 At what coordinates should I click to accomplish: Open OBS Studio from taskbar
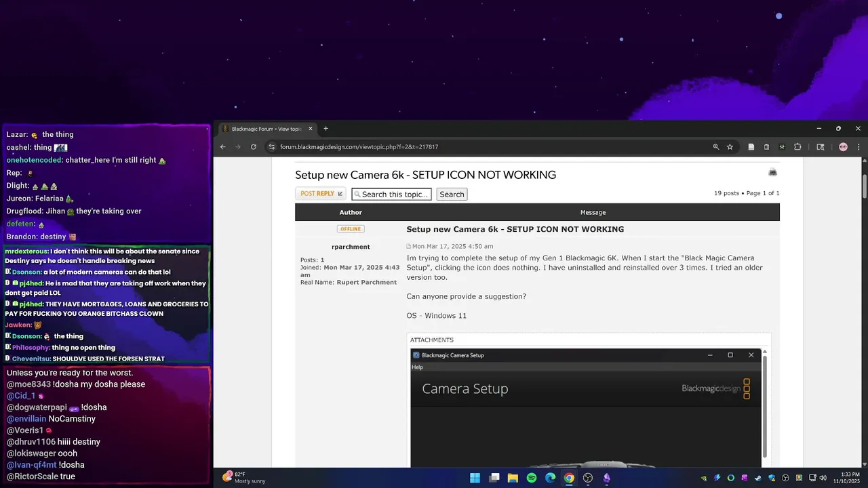click(x=588, y=478)
